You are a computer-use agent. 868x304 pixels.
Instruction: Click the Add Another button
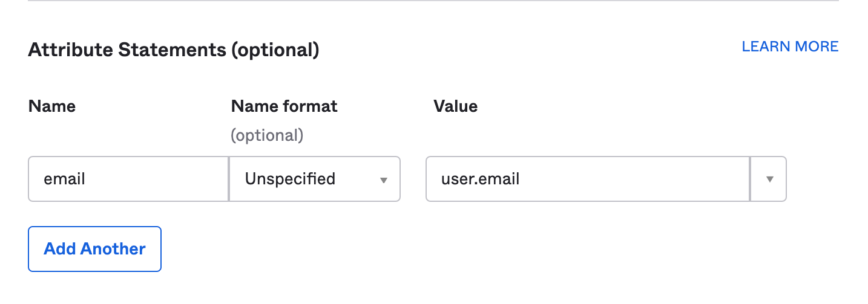94,249
